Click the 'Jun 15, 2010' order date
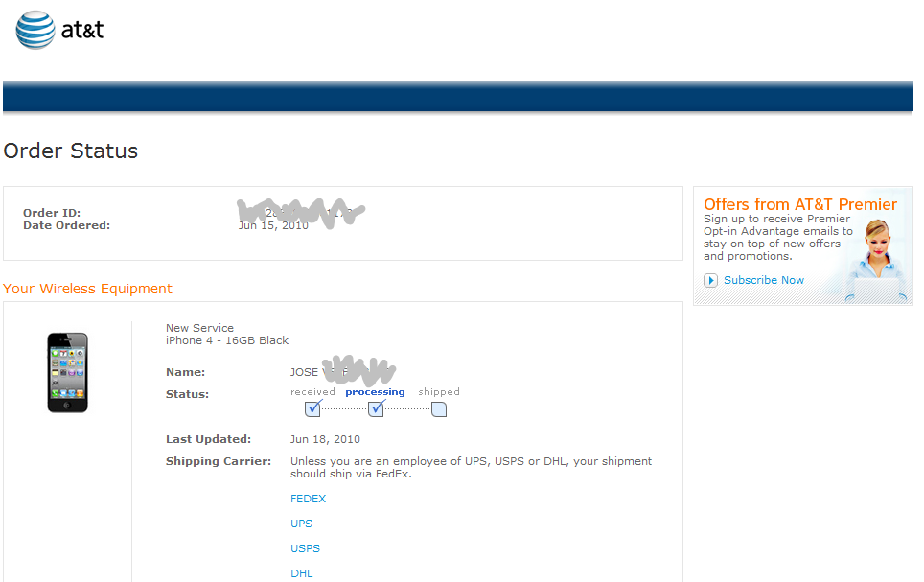The image size is (924, 582). pyautogui.click(x=273, y=225)
